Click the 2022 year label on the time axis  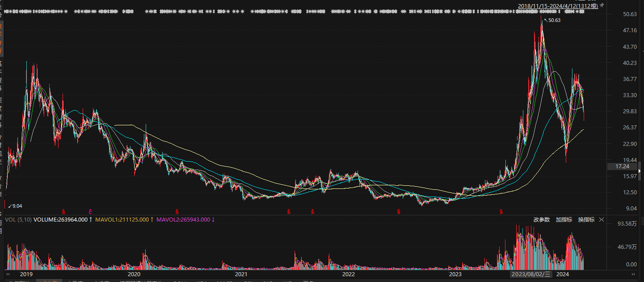348,274
